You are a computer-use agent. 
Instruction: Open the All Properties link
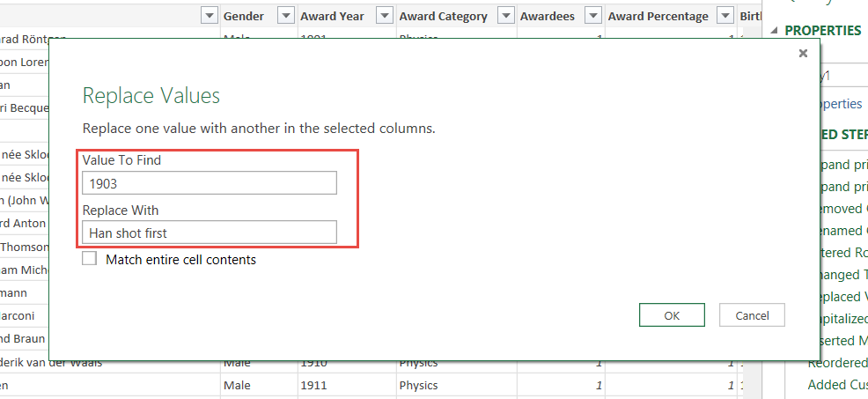coord(835,104)
